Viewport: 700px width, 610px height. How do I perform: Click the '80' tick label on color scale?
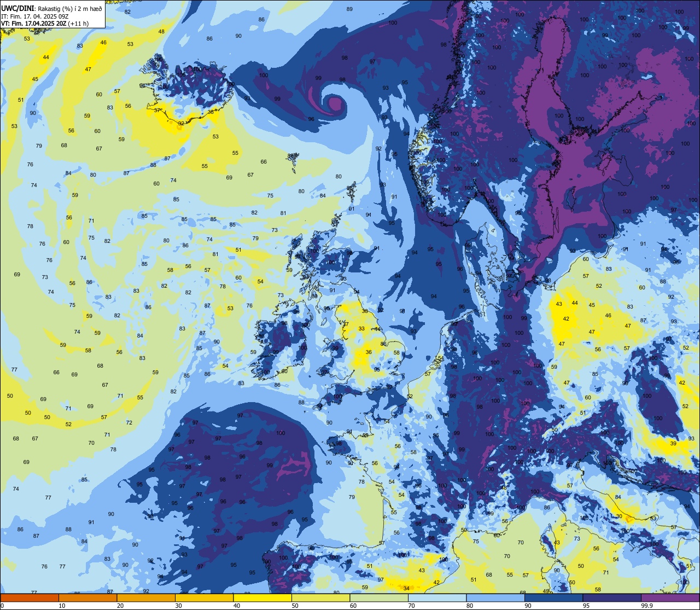tap(470, 606)
